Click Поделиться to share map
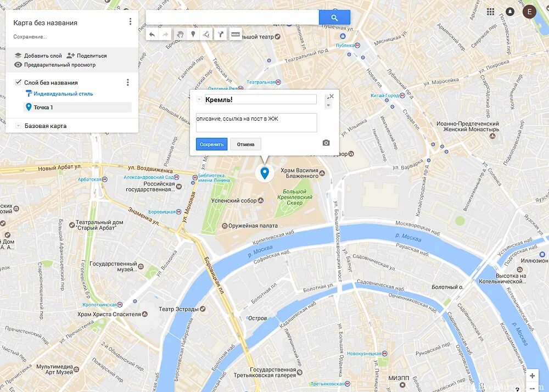The height and width of the screenshot is (392, 549). click(87, 55)
